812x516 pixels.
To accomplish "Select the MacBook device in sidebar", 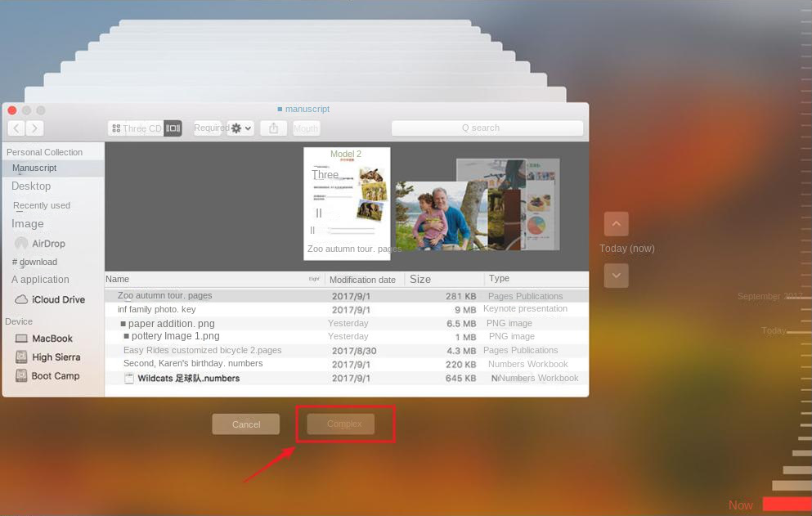I will coord(51,338).
